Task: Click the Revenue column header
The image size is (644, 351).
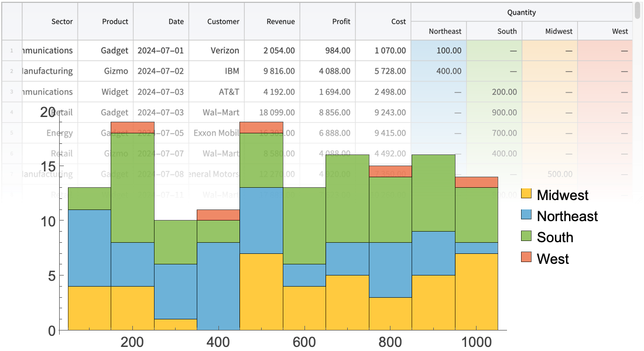Action: coord(272,22)
